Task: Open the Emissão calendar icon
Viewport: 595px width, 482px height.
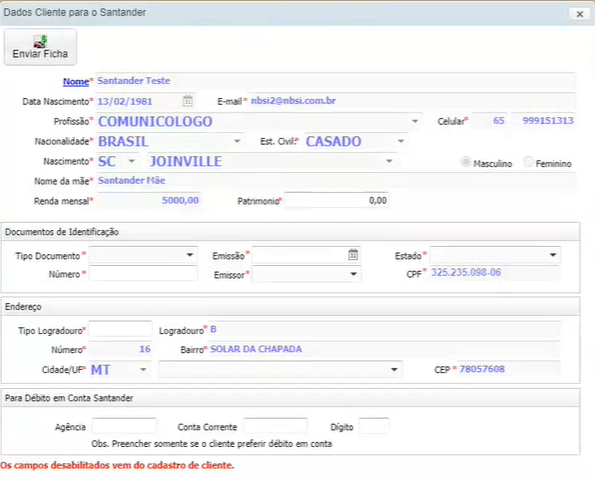Action: [353, 255]
